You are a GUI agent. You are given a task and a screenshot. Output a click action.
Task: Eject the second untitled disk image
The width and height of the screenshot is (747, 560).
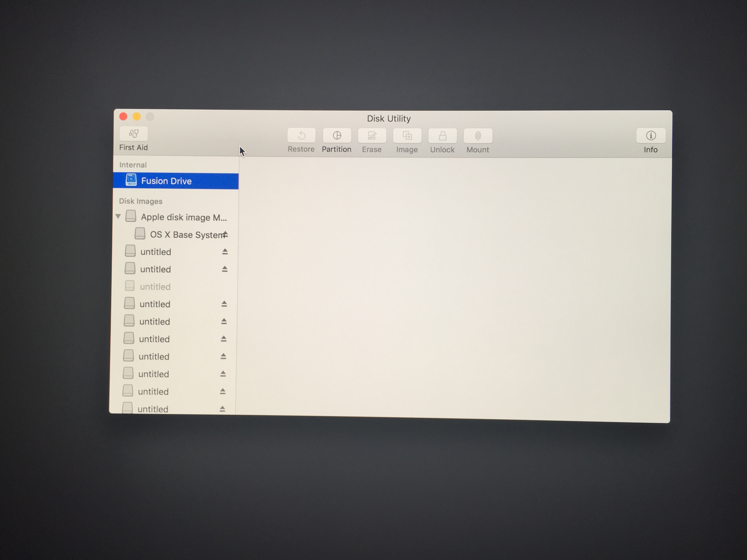coord(225,269)
